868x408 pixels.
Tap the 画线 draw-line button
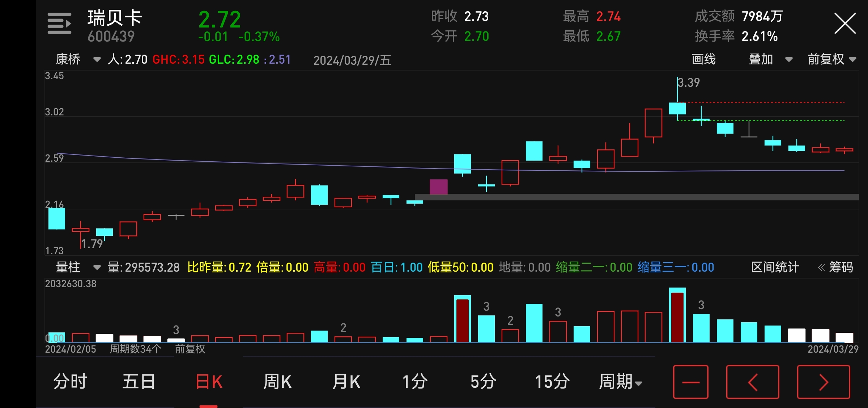coord(704,59)
